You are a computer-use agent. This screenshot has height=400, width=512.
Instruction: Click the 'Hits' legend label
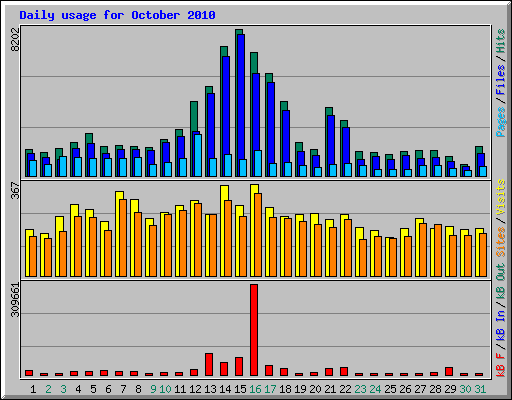click(501, 41)
